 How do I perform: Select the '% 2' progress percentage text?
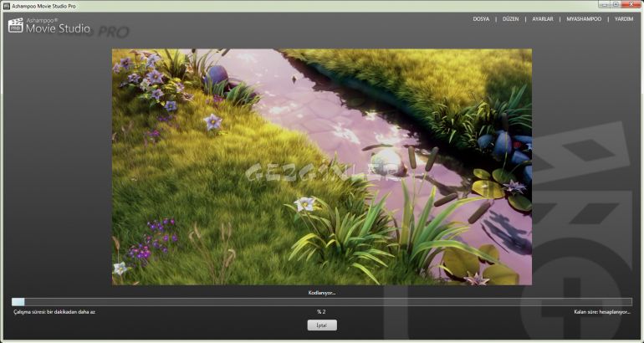pos(321,312)
